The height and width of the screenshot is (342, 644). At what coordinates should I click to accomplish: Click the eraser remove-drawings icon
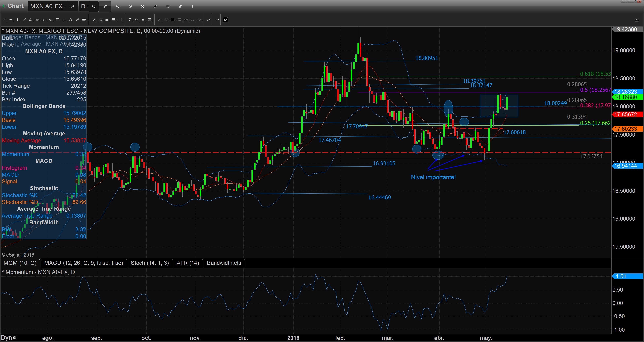209,20
